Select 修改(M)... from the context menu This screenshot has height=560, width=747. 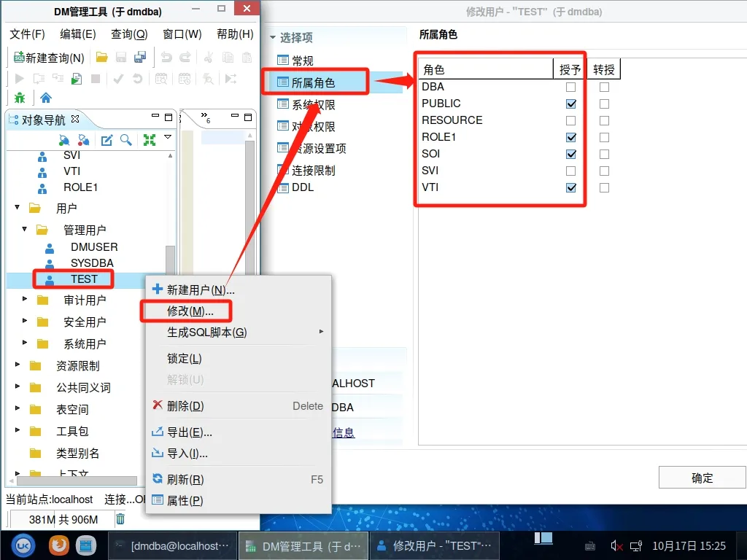[190, 311]
